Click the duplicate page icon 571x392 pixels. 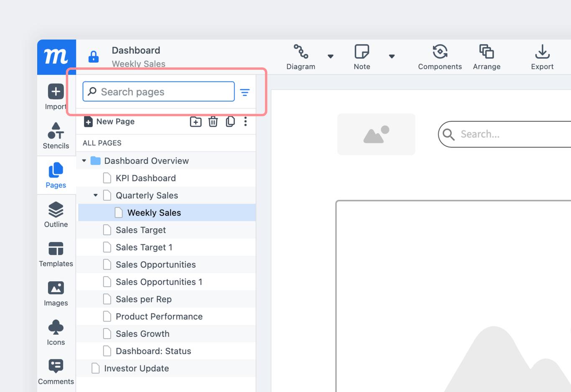click(230, 122)
